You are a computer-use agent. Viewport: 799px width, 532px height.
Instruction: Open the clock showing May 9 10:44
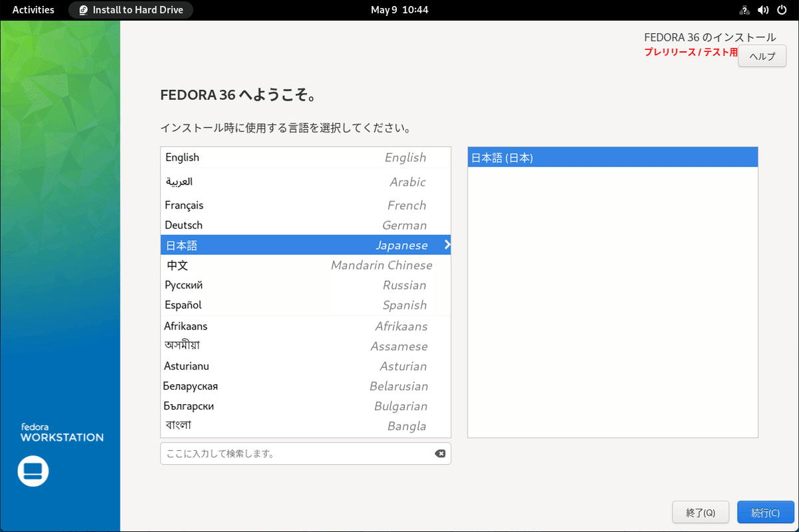click(400, 10)
